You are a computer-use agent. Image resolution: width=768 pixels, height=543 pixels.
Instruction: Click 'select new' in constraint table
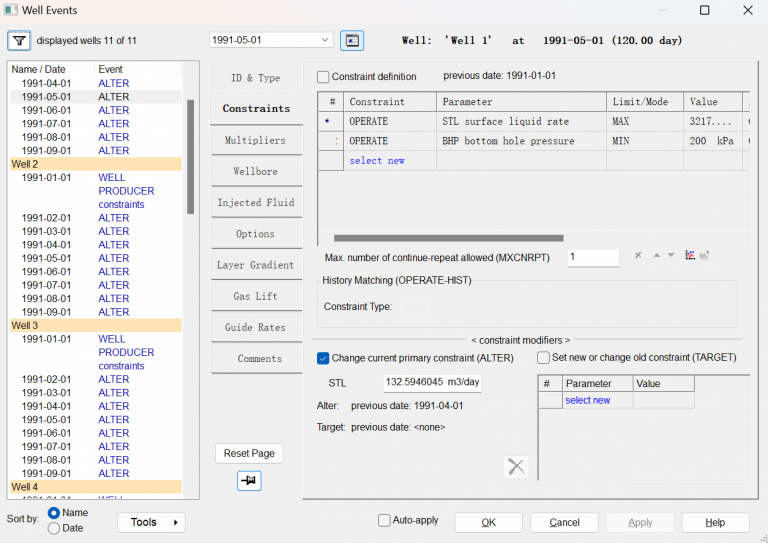click(x=376, y=161)
